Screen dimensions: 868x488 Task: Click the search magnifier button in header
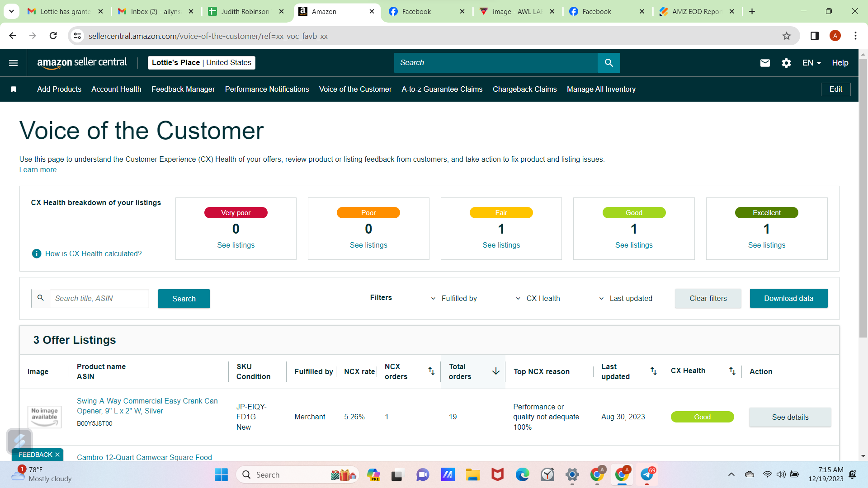pos(609,63)
